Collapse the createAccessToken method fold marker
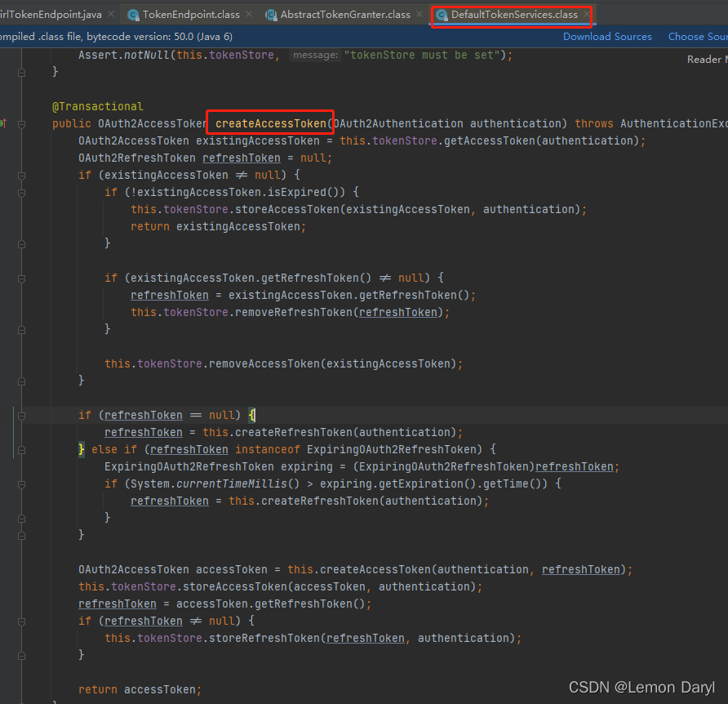 pos(21,124)
